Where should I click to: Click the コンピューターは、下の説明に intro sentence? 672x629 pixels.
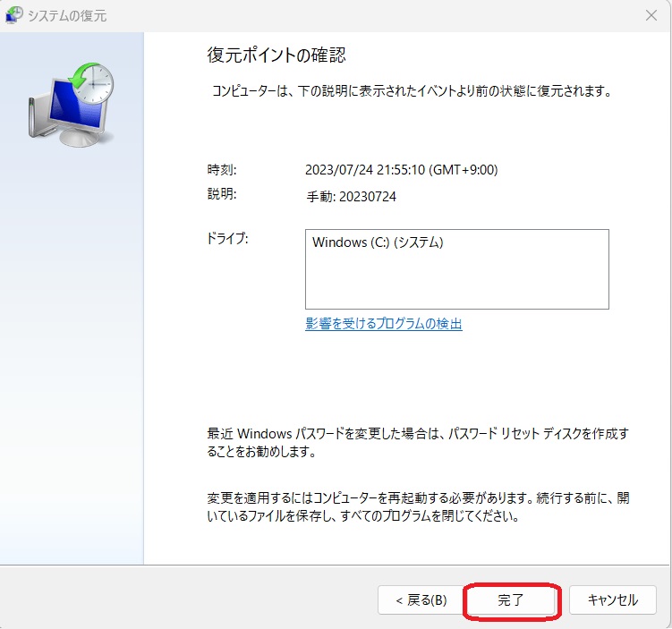pyautogui.click(x=412, y=91)
